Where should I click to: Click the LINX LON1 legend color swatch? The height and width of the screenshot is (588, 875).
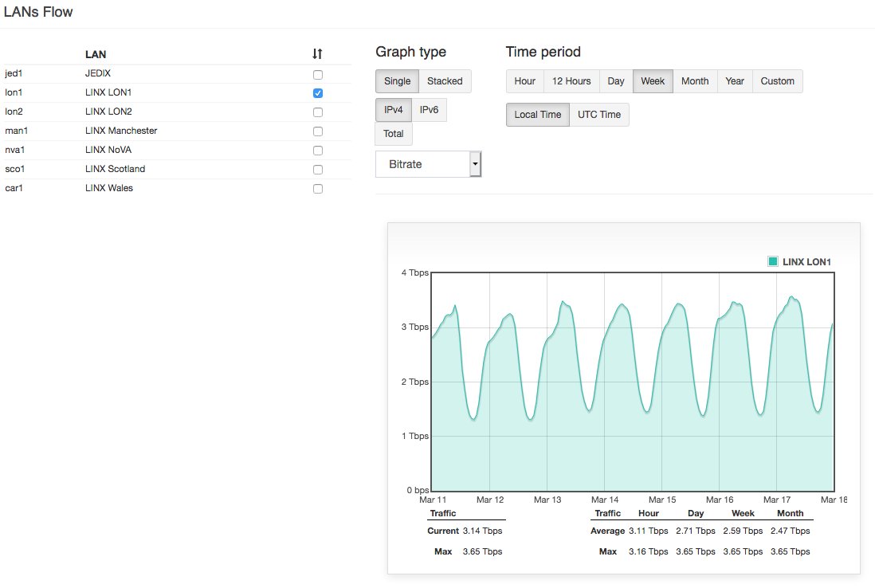[x=773, y=261]
